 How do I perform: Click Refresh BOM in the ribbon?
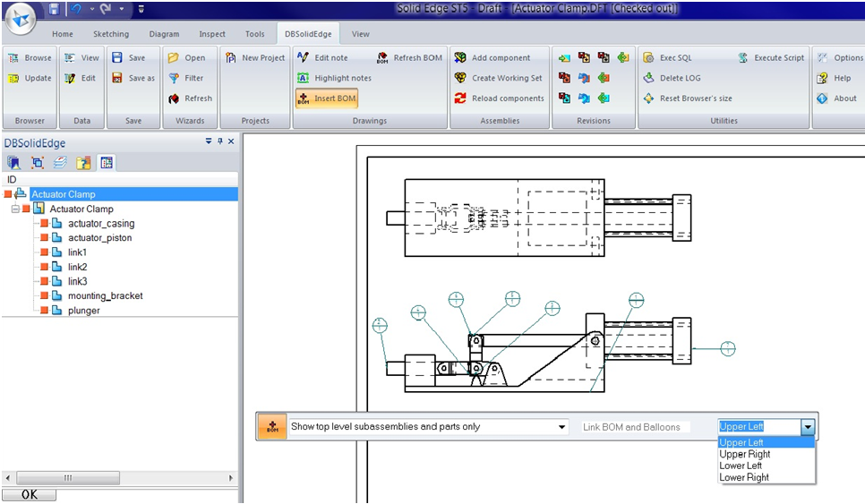(409, 57)
